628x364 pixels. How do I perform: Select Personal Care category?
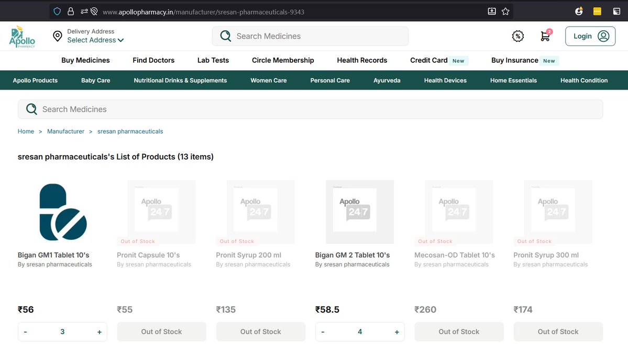point(330,80)
